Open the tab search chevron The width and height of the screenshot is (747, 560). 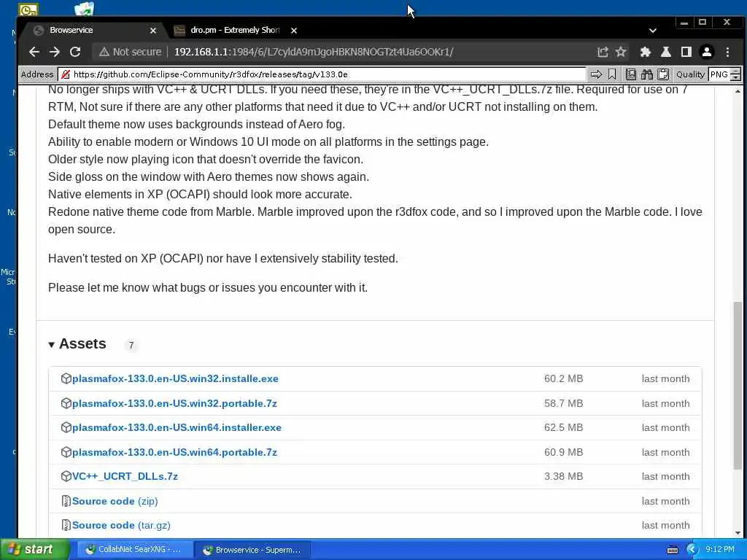653,31
